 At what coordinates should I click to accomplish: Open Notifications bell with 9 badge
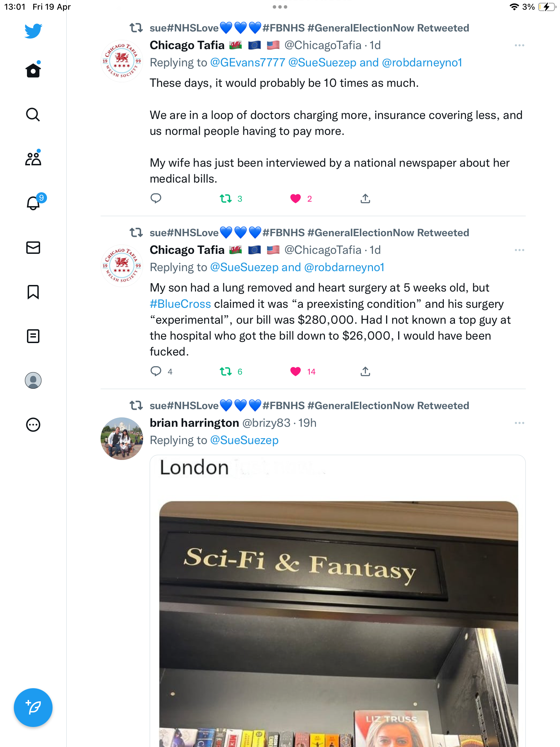[34, 203]
